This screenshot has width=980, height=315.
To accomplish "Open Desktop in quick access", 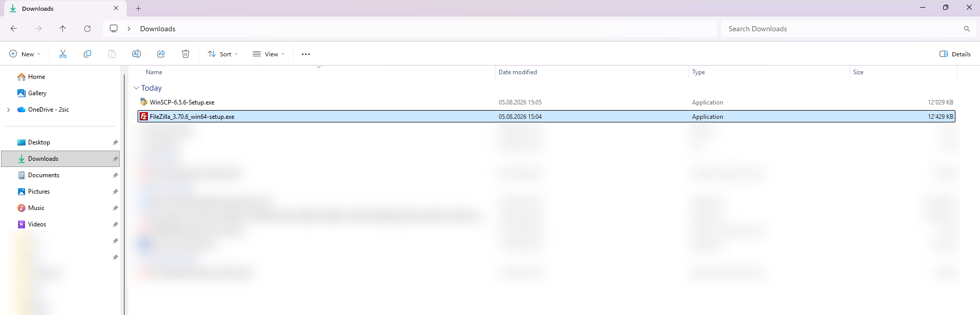I will (x=60, y=142).
